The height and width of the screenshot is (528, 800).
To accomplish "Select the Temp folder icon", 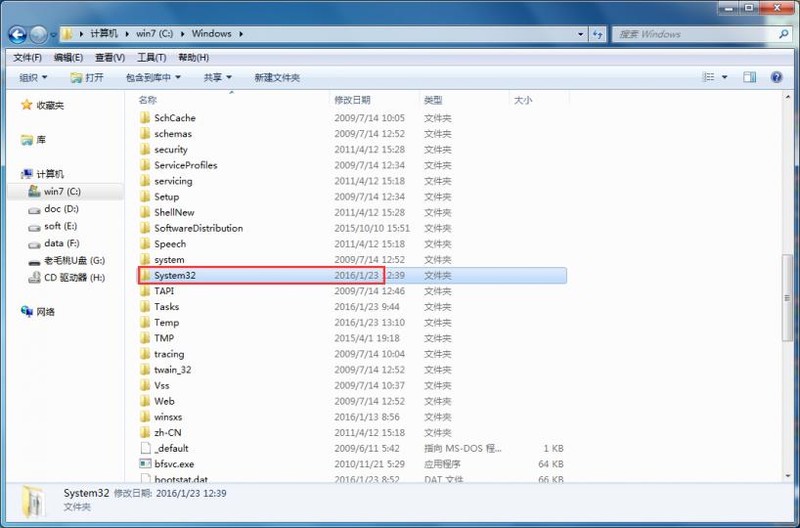I will (x=145, y=322).
